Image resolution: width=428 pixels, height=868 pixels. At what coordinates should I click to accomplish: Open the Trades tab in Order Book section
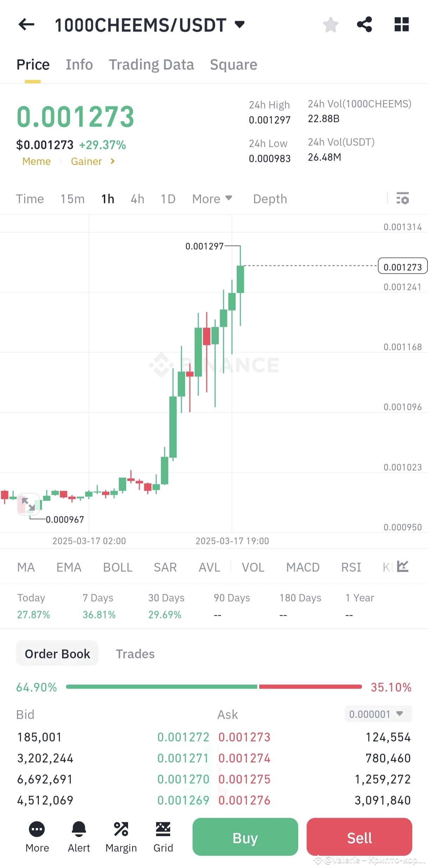tap(135, 653)
